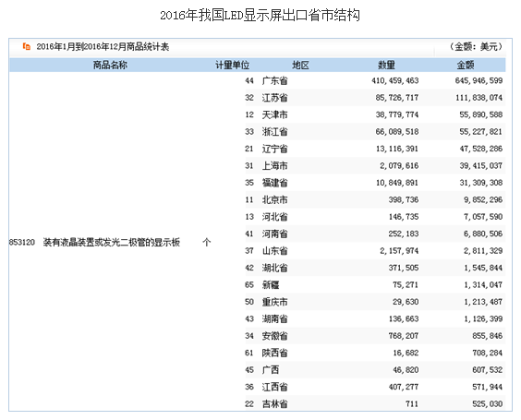Click the region '浙江省'
Viewport: 521px width, 420px height.
[274, 132]
